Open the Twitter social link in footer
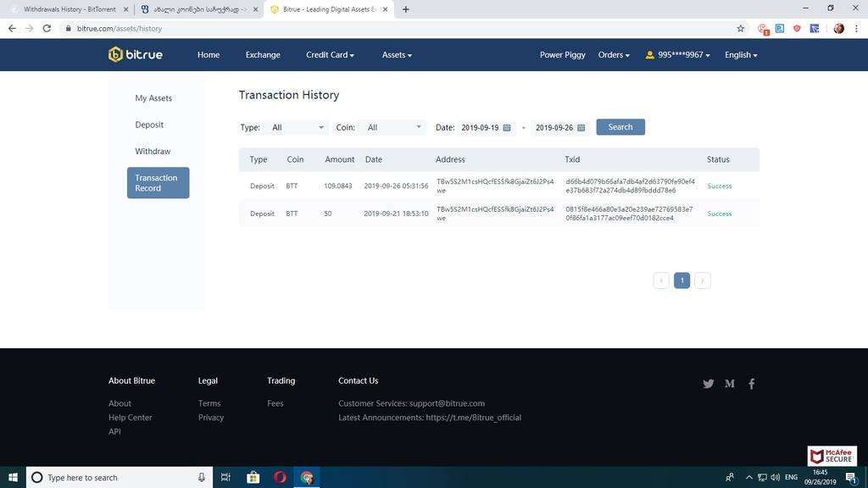The width and height of the screenshot is (868, 488). [708, 384]
